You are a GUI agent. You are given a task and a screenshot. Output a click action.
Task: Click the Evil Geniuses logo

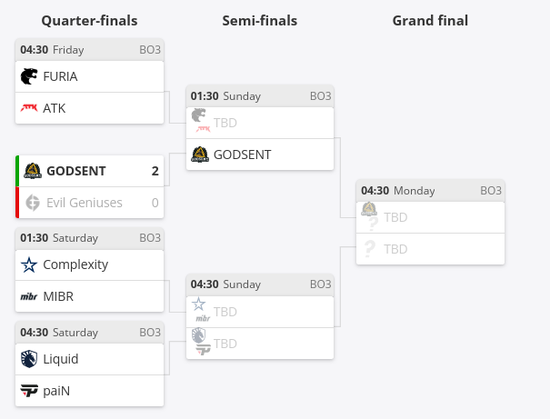point(33,202)
